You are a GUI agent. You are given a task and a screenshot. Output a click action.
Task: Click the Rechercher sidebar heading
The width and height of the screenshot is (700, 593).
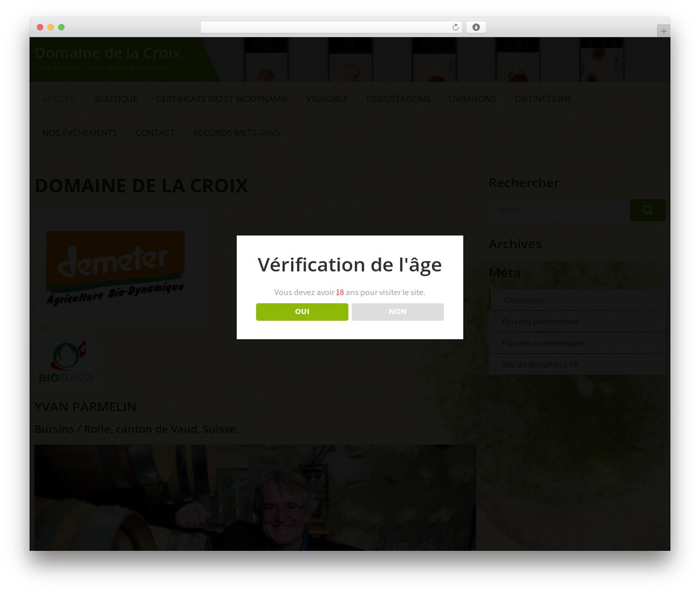(524, 183)
